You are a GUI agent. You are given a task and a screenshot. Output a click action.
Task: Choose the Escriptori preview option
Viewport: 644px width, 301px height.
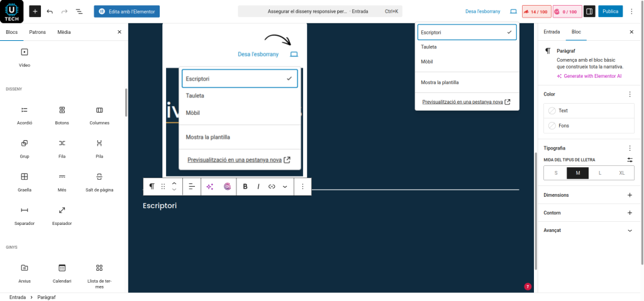coord(467,31)
